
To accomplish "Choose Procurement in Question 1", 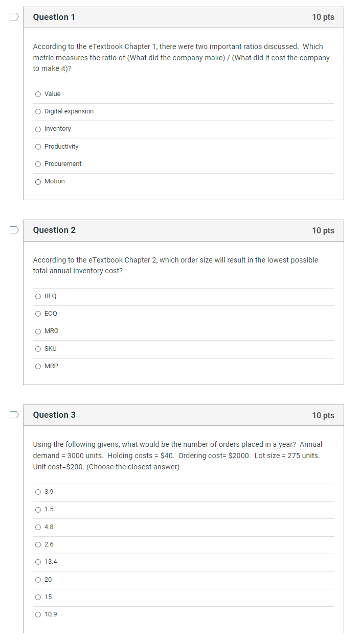I will (38, 164).
